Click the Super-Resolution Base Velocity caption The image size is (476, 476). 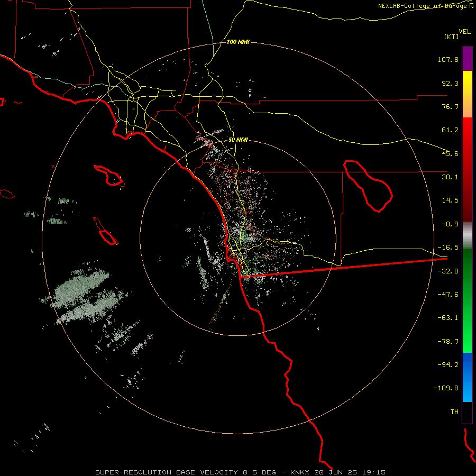click(241, 472)
